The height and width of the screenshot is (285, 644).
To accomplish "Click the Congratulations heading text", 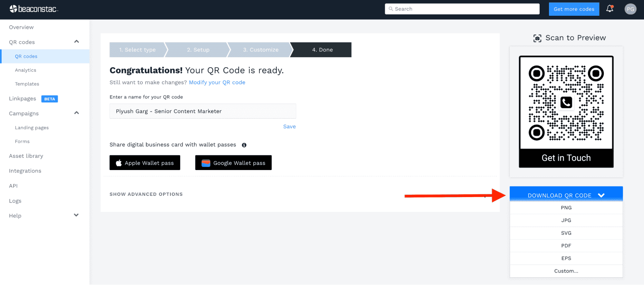I will [x=146, y=70].
